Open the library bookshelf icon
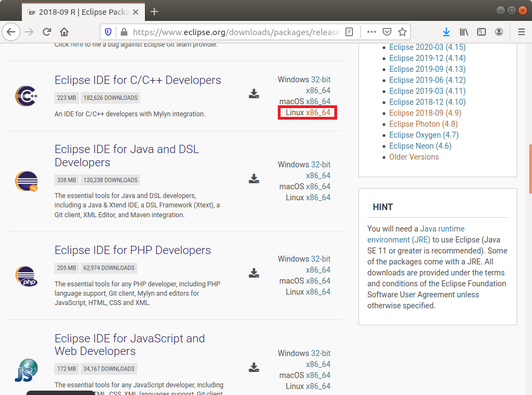This screenshot has height=395, width=532. tap(464, 32)
